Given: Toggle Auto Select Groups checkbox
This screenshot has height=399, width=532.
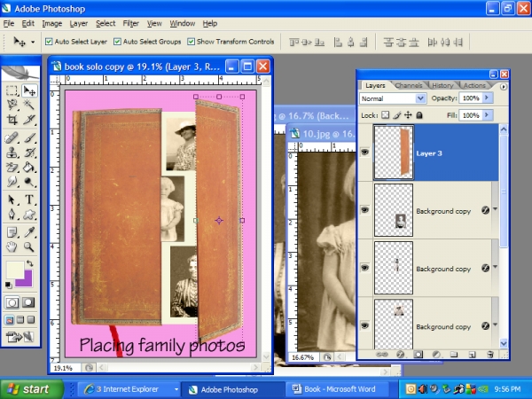Looking at the screenshot, I should click(x=117, y=42).
